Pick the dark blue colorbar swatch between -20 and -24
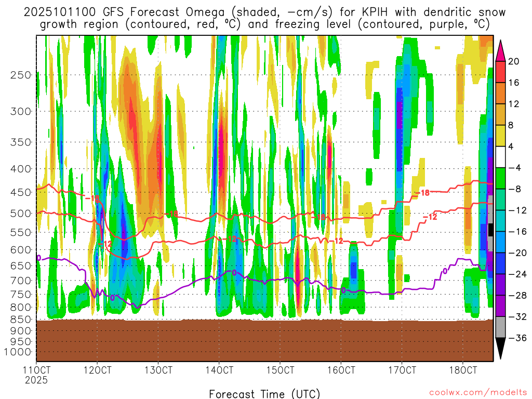This screenshot has width=532, height=399. [500, 263]
